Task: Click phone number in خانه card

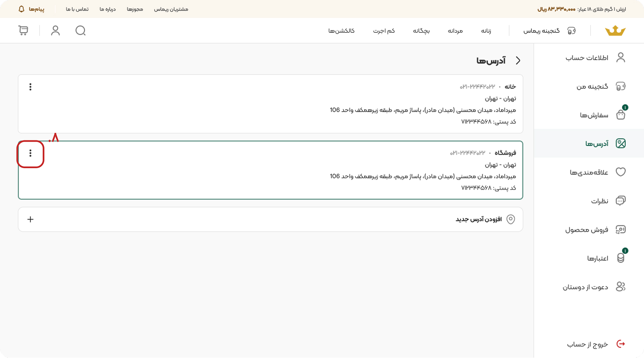Action: coord(477,87)
